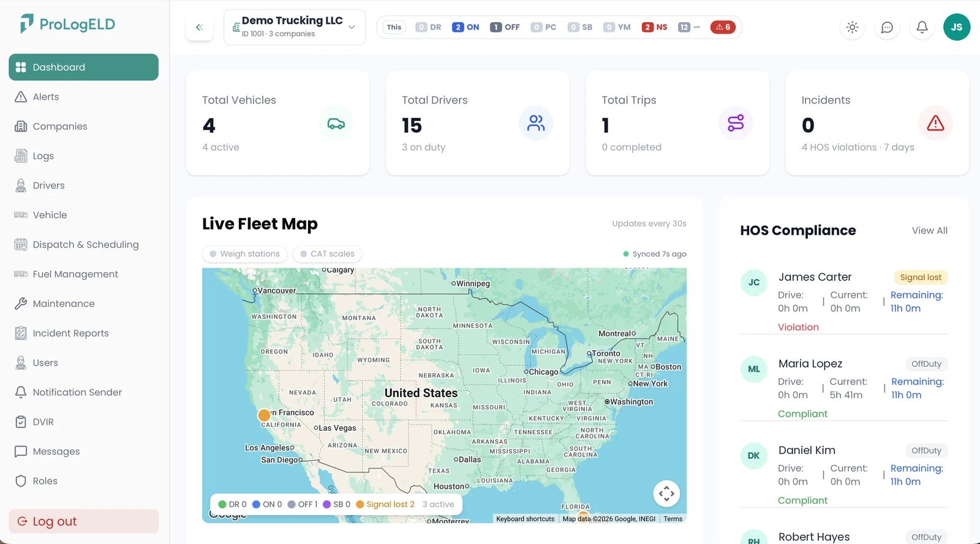Recenter map with fit-bounds button
This screenshot has width=980, height=544.
[x=666, y=494]
